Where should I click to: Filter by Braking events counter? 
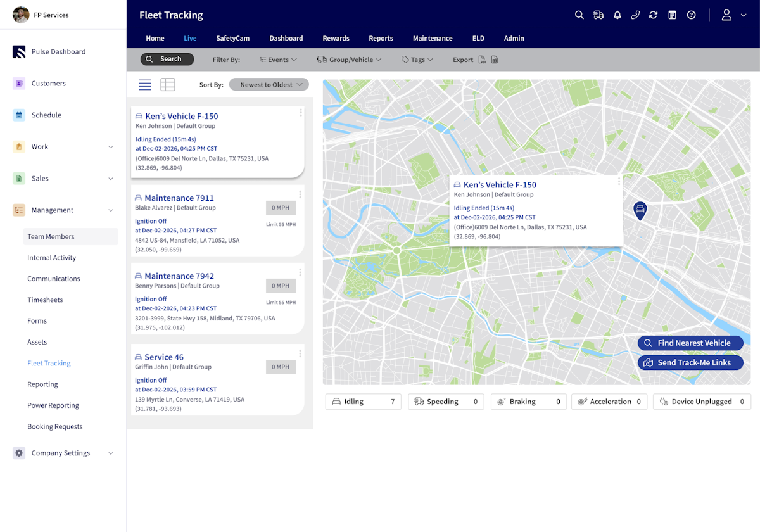pos(528,402)
